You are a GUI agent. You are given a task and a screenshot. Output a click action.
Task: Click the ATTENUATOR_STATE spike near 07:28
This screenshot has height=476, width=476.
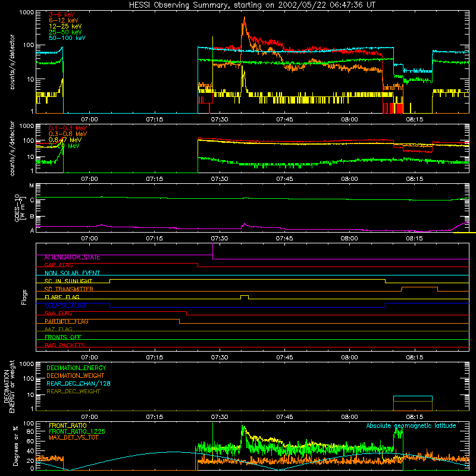pos(213,251)
